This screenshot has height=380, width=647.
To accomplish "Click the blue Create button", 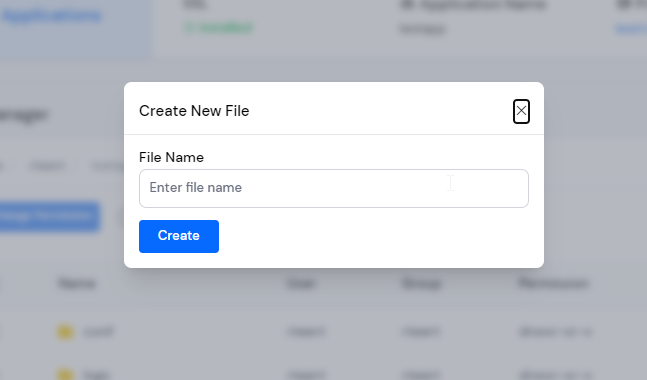I will 179,236.
